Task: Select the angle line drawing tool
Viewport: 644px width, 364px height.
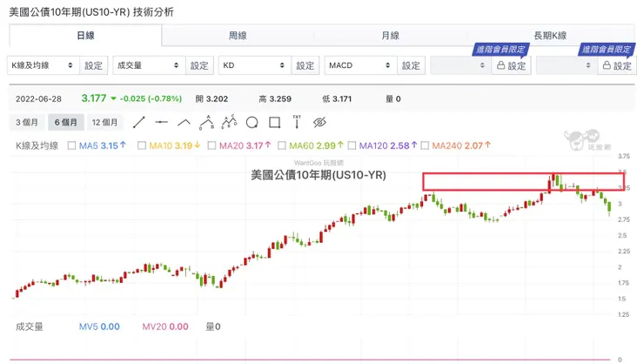Action: [x=184, y=123]
